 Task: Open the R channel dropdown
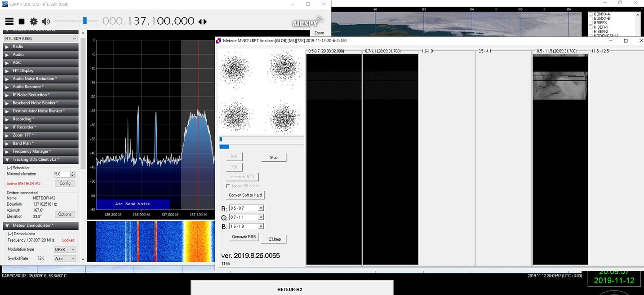pyautogui.click(x=246, y=208)
